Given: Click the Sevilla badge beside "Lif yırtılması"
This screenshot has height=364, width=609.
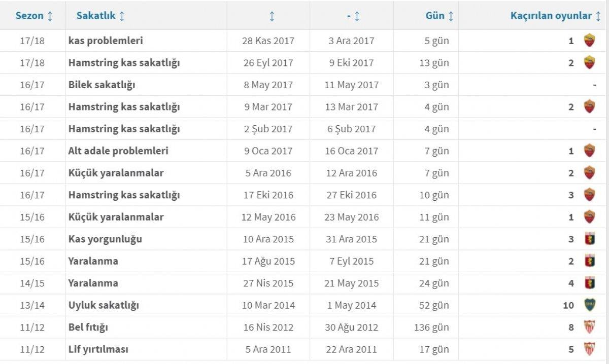Looking at the screenshot, I should coord(589,349).
